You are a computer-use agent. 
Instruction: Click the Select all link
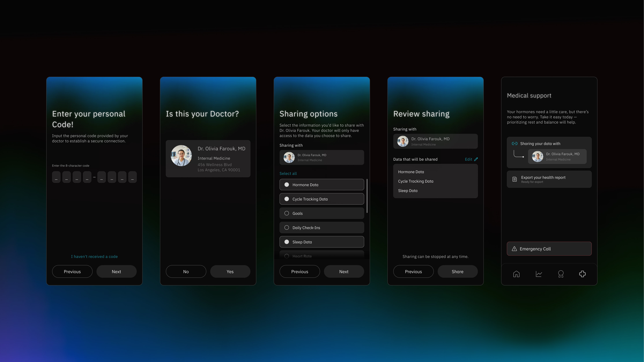click(288, 173)
